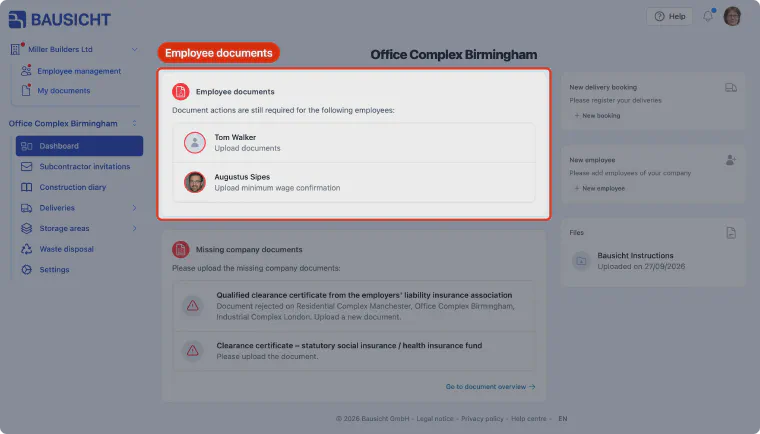Image resolution: width=760 pixels, height=434 pixels.
Task: Click the Subcontractor invitations envelope icon
Action: [x=27, y=166]
